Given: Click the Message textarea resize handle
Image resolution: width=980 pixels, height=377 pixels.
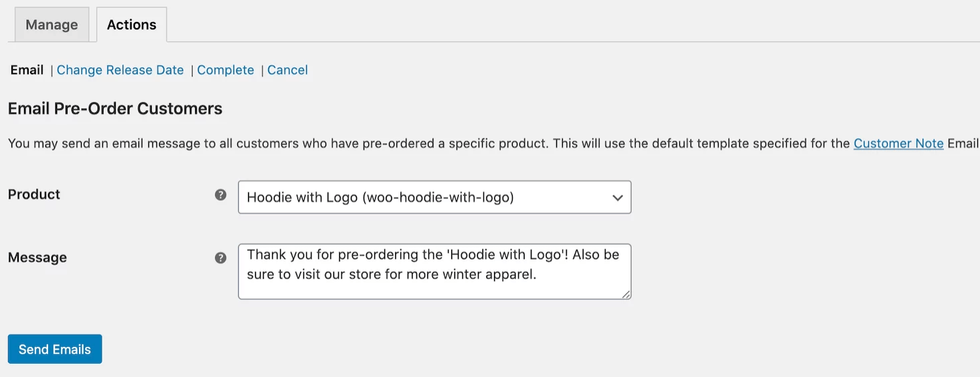Looking at the screenshot, I should click(626, 294).
